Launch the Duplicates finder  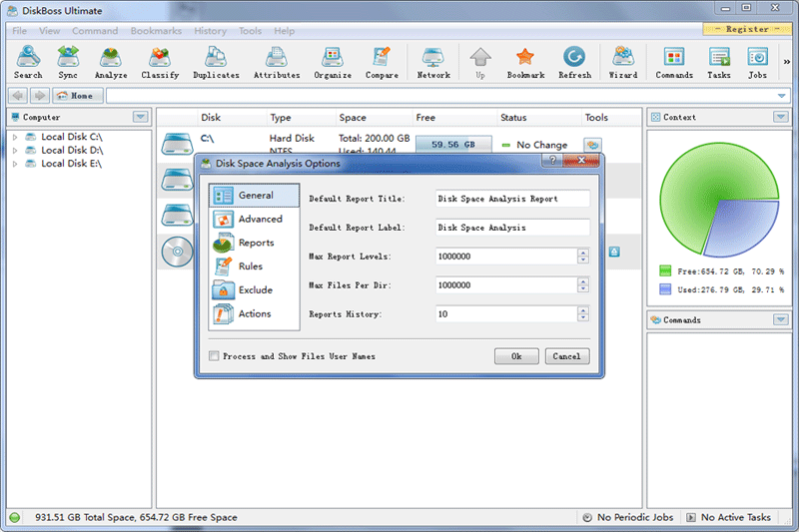216,62
